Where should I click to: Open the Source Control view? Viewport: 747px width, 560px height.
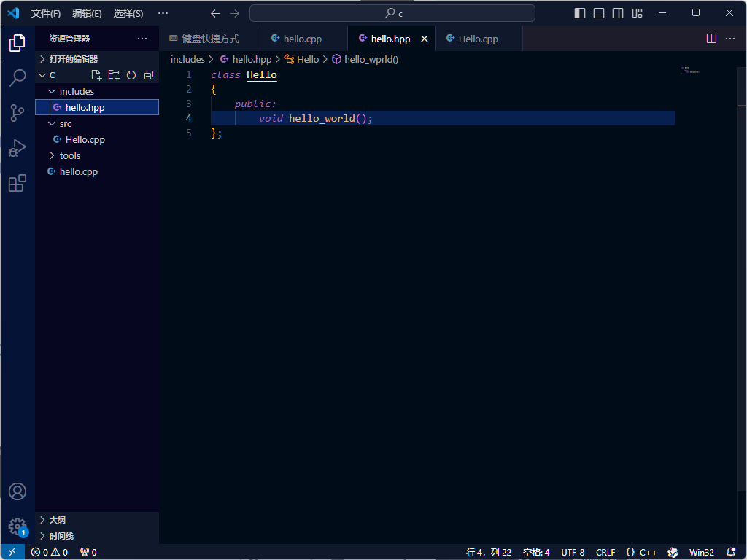click(18, 113)
